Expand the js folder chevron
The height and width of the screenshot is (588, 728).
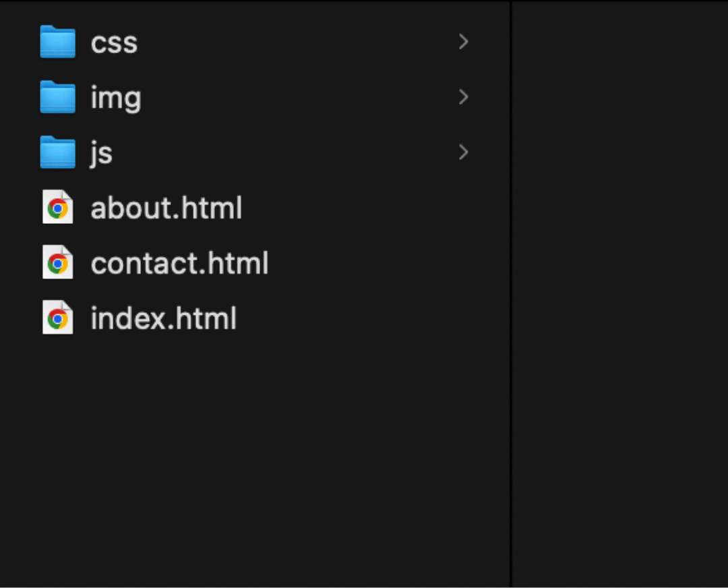coord(463,152)
